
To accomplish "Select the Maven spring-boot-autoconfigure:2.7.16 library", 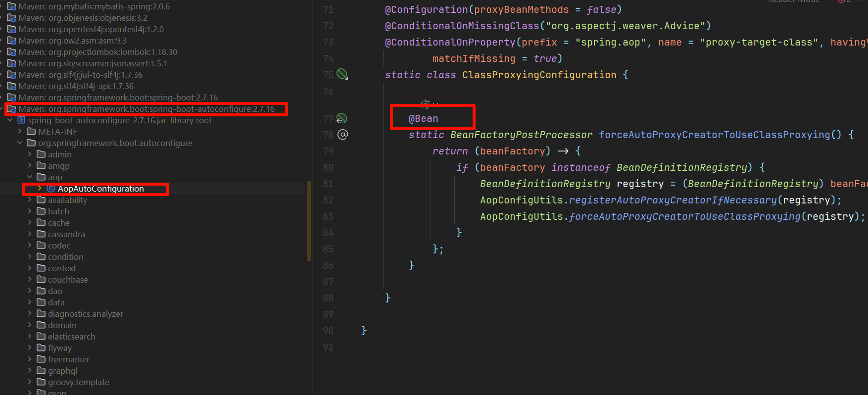I will click(146, 109).
